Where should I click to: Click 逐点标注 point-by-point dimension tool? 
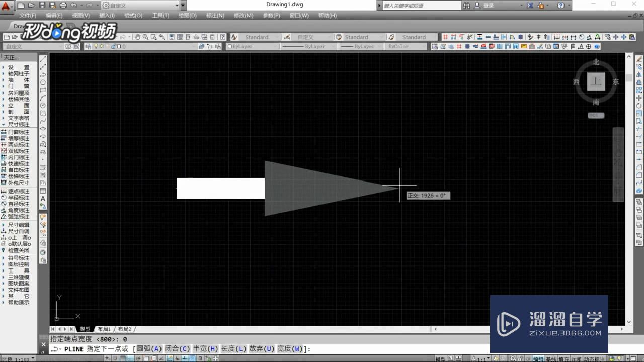tap(19, 192)
